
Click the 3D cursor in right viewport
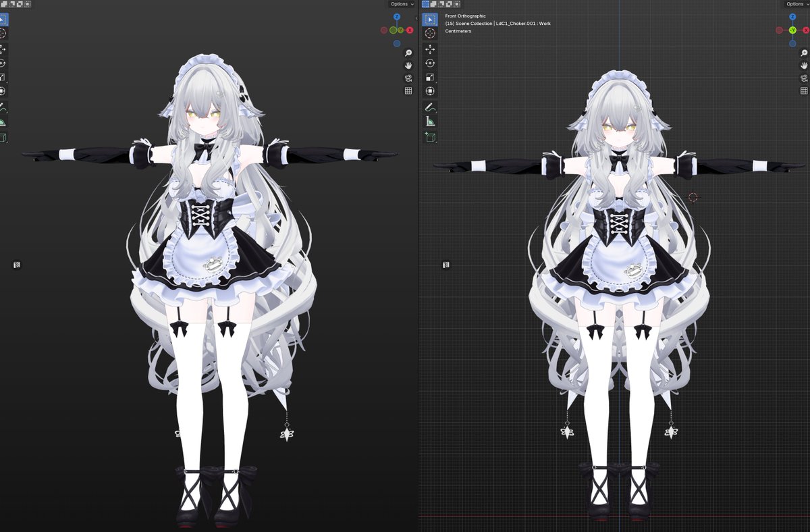[693, 197]
